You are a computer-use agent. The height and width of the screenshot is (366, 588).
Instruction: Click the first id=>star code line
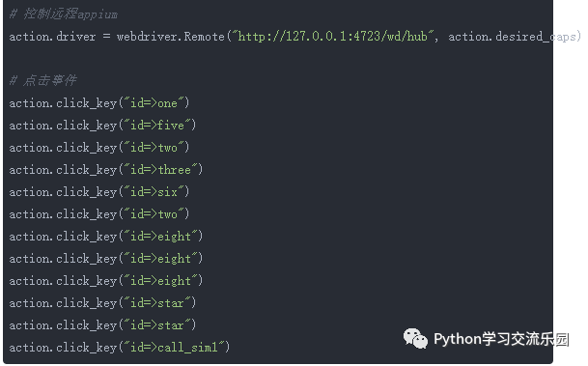tap(102, 303)
